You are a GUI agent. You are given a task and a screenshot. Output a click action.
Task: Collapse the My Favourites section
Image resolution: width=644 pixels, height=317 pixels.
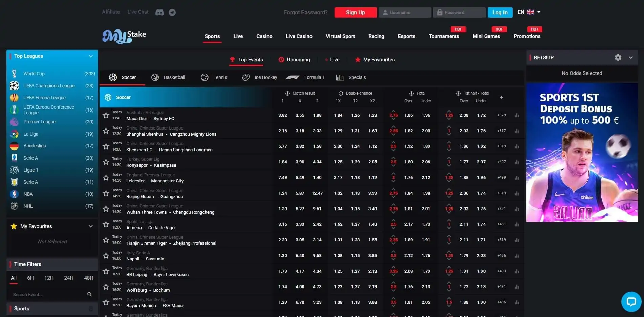coord(91,226)
